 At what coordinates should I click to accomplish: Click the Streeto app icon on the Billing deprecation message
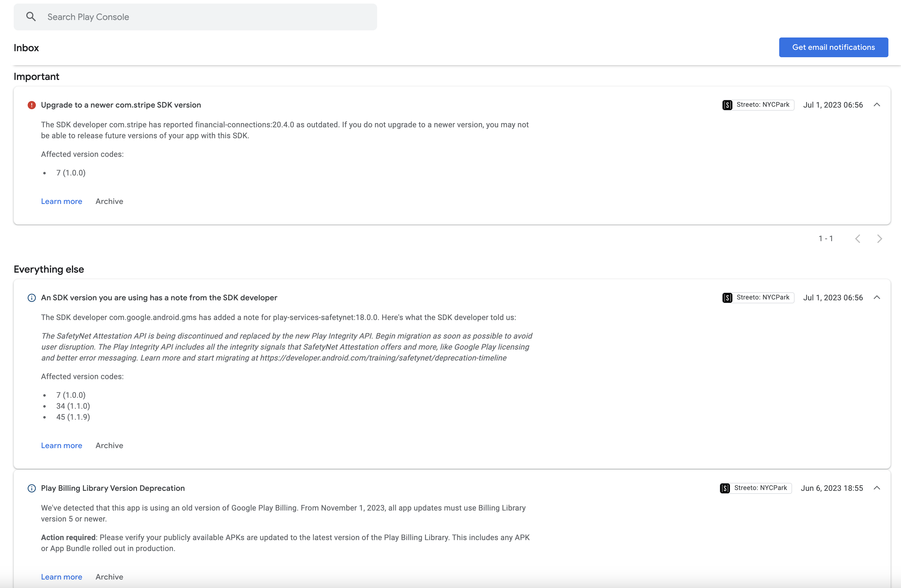coord(724,488)
